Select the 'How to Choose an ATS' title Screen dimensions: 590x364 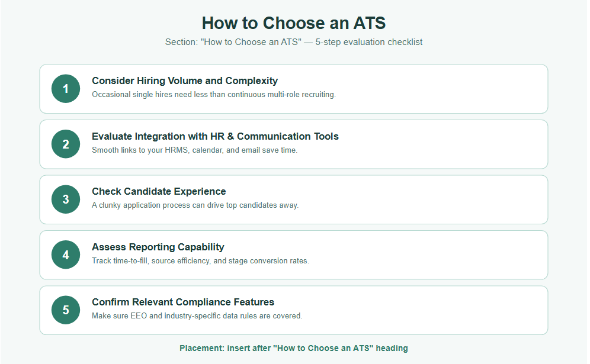294,23
